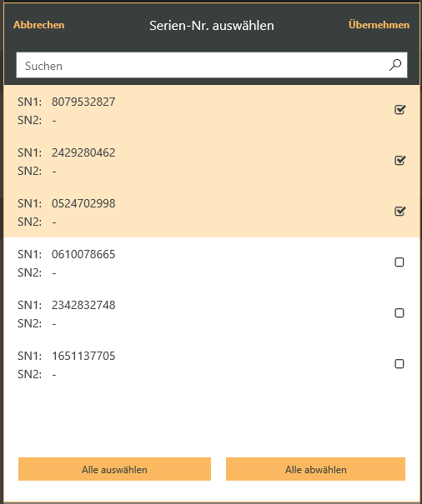Click Übernehmen to apply the selection

pyautogui.click(x=379, y=25)
